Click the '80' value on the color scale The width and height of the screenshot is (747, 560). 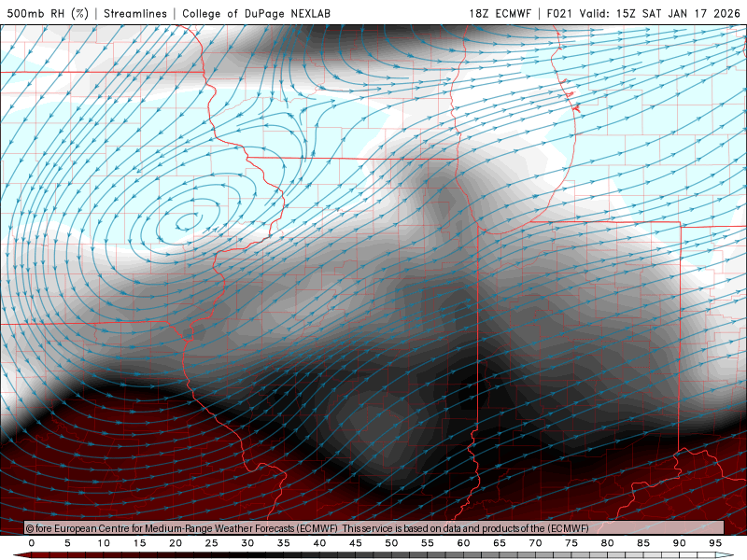coord(608,543)
